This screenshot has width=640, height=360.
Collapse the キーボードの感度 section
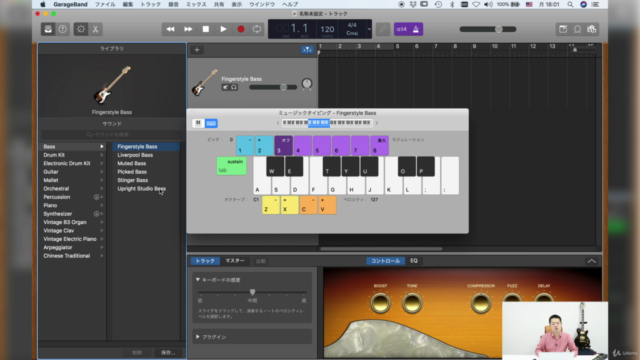(198, 280)
